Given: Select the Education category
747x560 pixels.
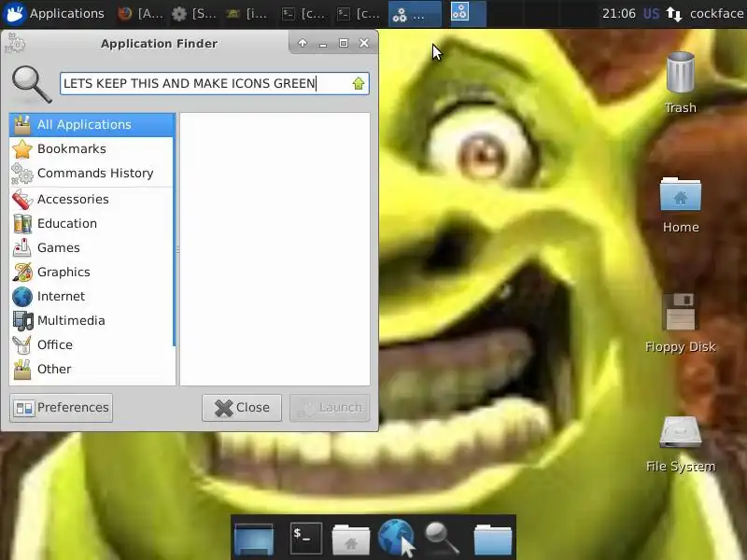Looking at the screenshot, I should click(x=92, y=223).
